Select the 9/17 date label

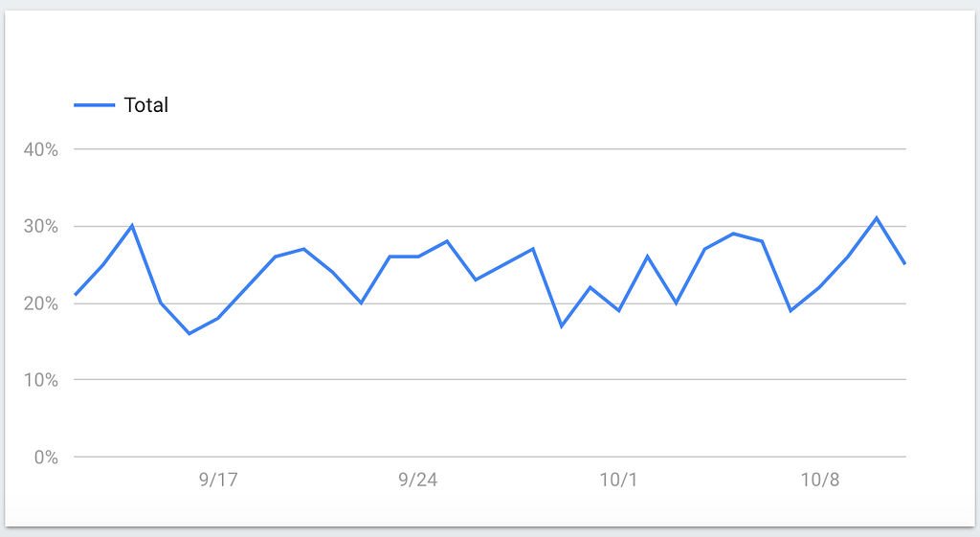coord(218,480)
